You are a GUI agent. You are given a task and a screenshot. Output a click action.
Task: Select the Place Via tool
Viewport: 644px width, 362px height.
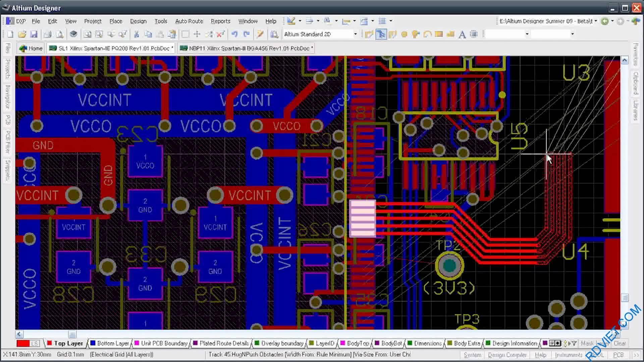pyautogui.click(x=415, y=34)
